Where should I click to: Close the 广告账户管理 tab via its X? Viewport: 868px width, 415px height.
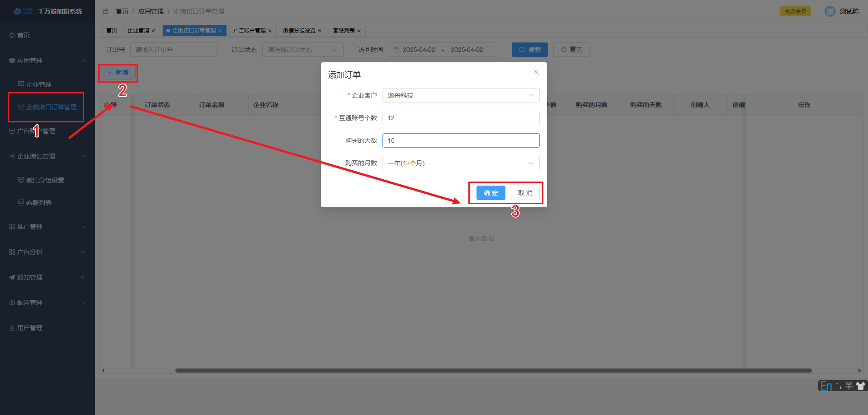[x=270, y=31]
